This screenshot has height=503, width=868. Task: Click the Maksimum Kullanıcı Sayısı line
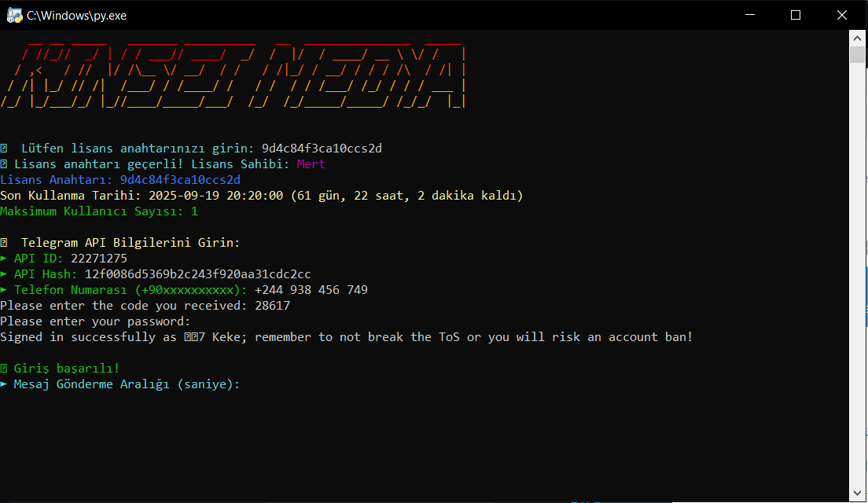click(99, 211)
